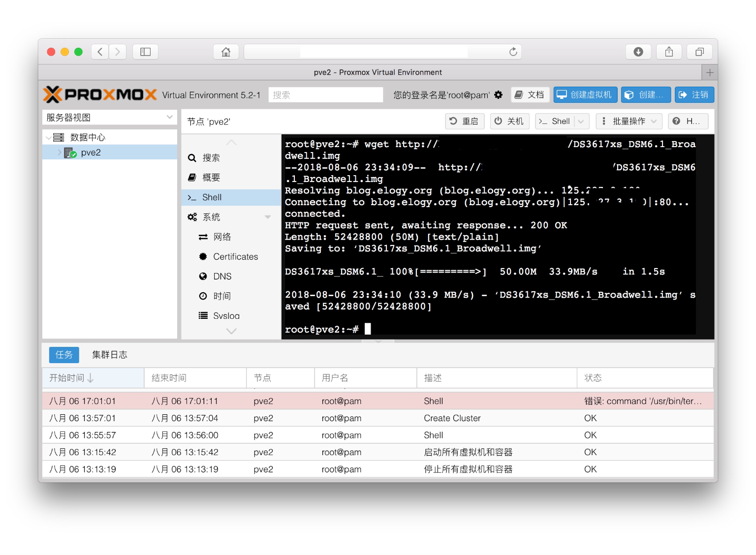
Task: Sort by 开始时间 column header
Action: pyautogui.click(x=93, y=378)
